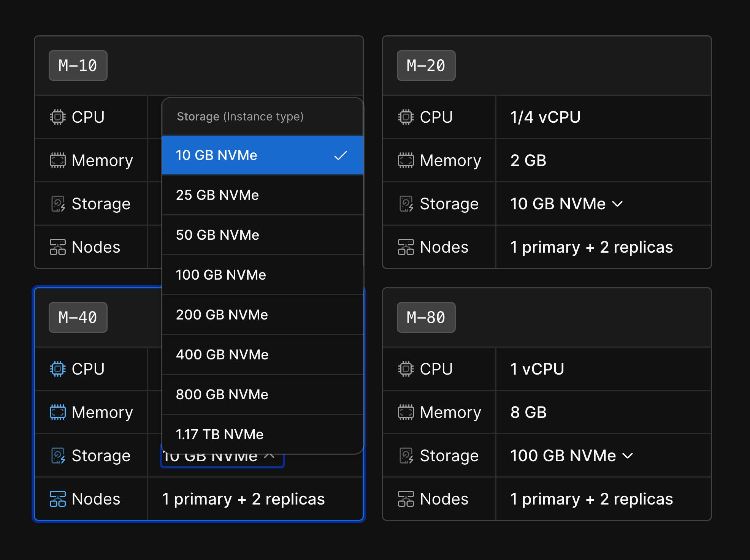Click the M-80 instance badge
This screenshot has width=750, height=560.
coord(426,317)
